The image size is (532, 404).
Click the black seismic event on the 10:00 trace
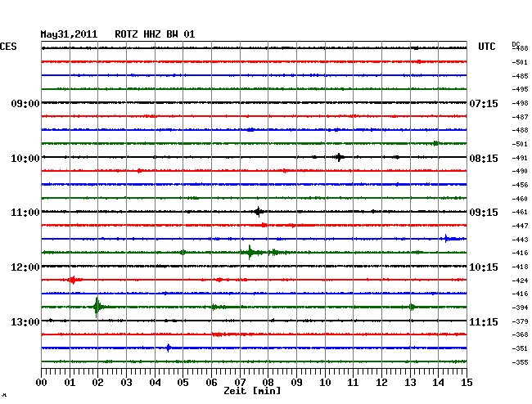pos(339,157)
